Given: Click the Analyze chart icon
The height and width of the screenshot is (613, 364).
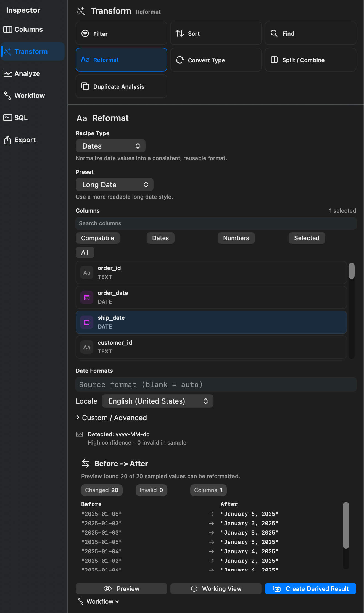Looking at the screenshot, I should (x=8, y=73).
